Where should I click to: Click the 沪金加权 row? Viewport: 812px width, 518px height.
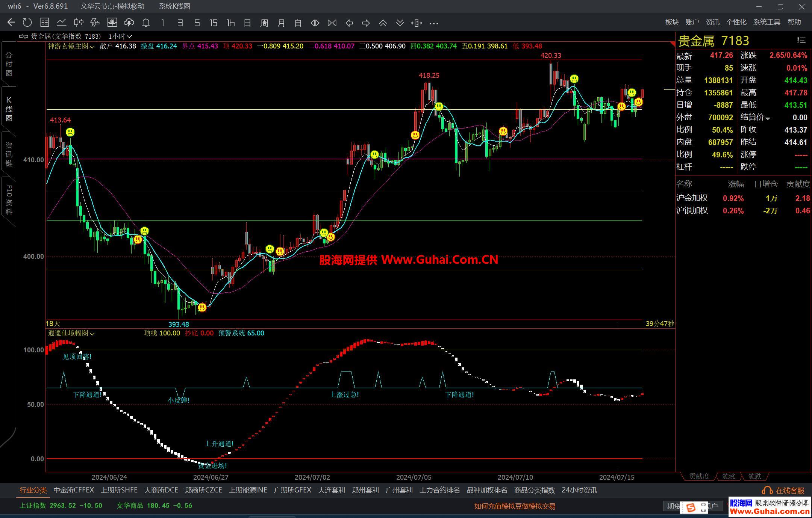tap(743, 198)
